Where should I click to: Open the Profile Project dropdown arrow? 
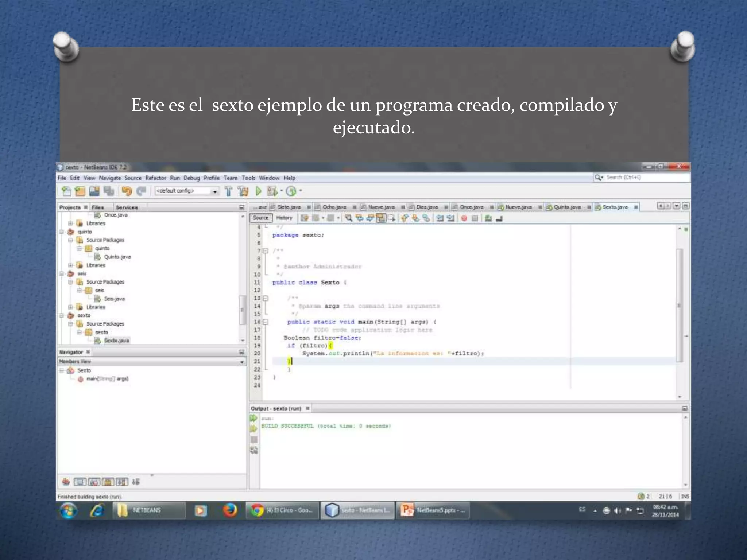[x=301, y=191]
